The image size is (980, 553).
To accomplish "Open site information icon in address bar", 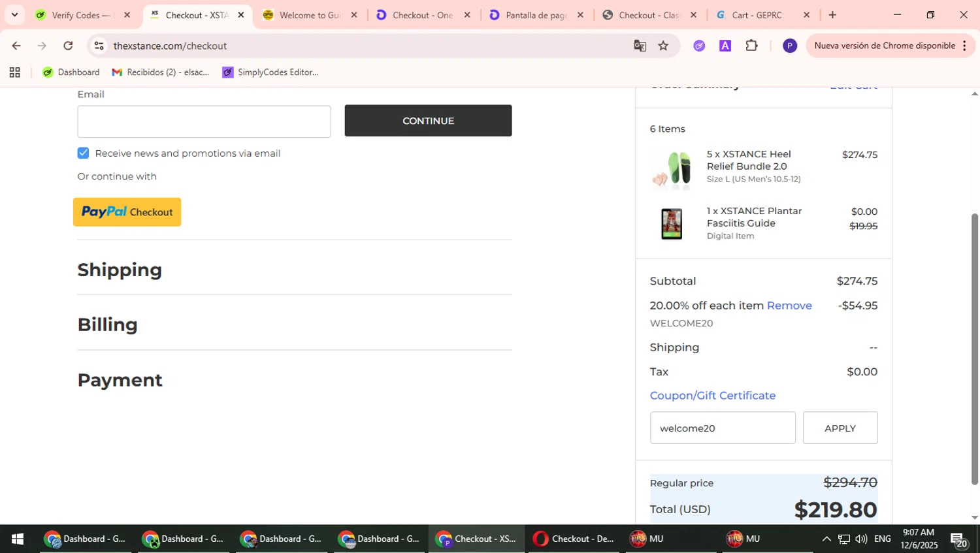I will (x=99, y=46).
